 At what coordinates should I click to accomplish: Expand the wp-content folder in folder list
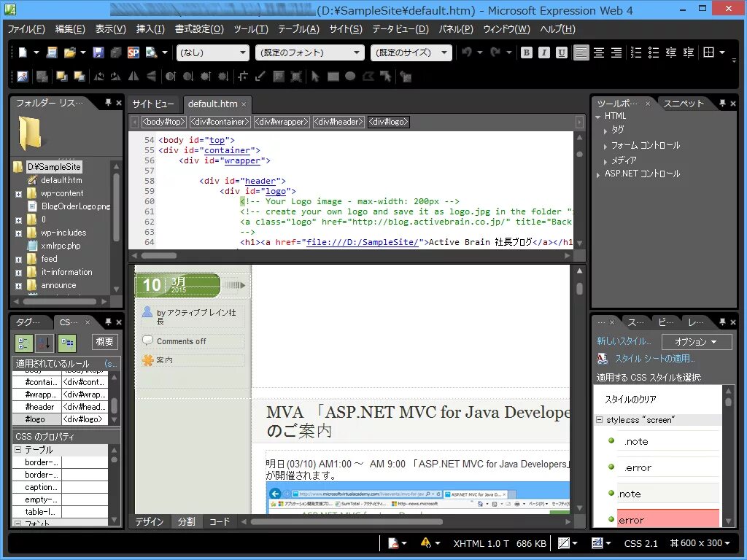point(18,194)
